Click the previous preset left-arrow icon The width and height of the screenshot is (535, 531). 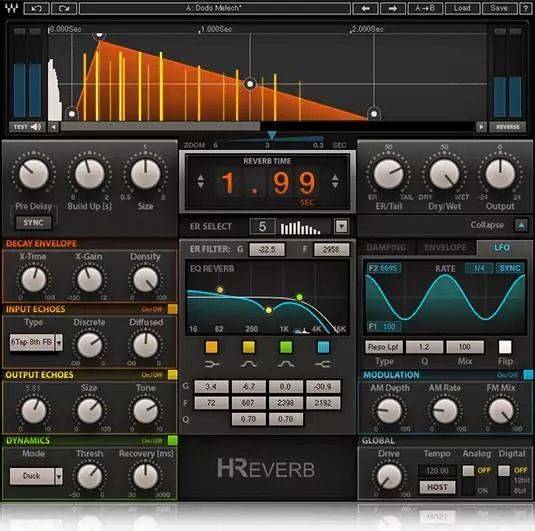click(x=365, y=8)
